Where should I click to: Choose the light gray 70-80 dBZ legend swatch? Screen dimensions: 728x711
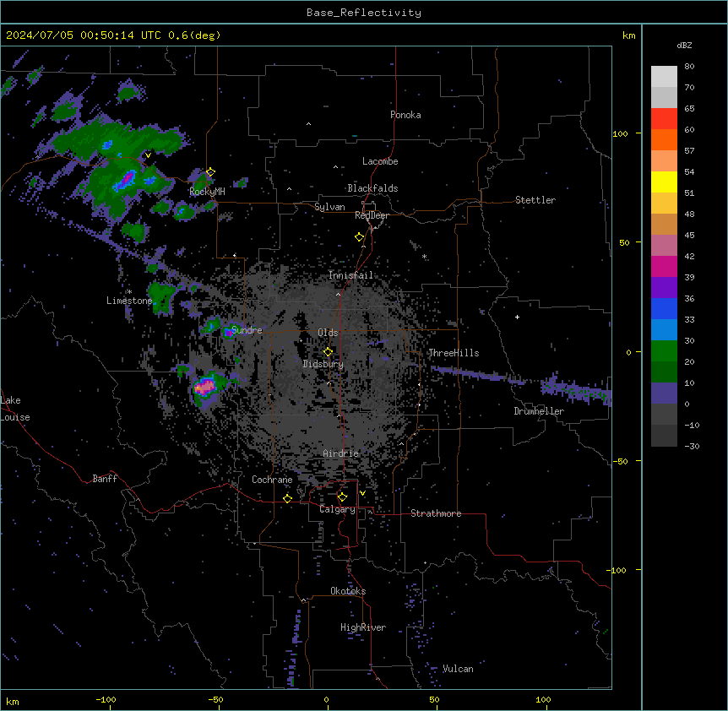[x=664, y=77]
